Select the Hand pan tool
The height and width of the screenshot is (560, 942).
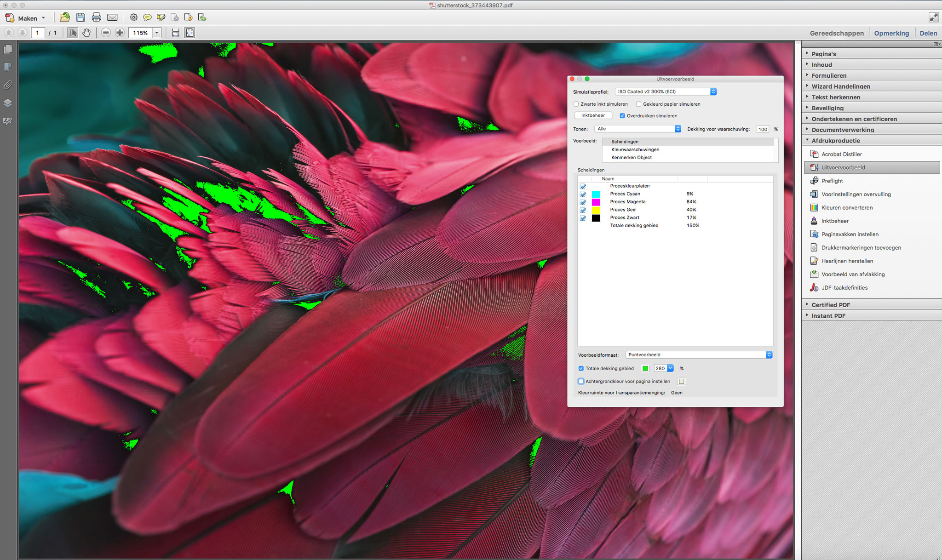(86, 33)
